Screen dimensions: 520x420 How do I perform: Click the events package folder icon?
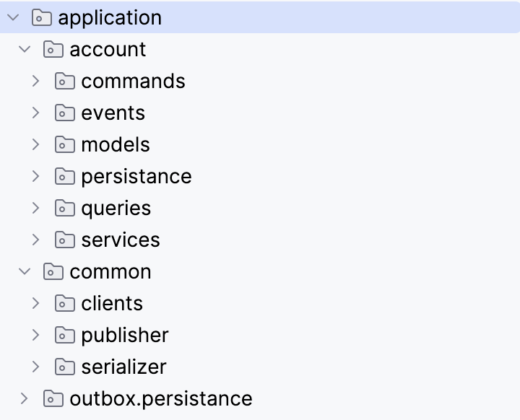[x=65, y=113]
